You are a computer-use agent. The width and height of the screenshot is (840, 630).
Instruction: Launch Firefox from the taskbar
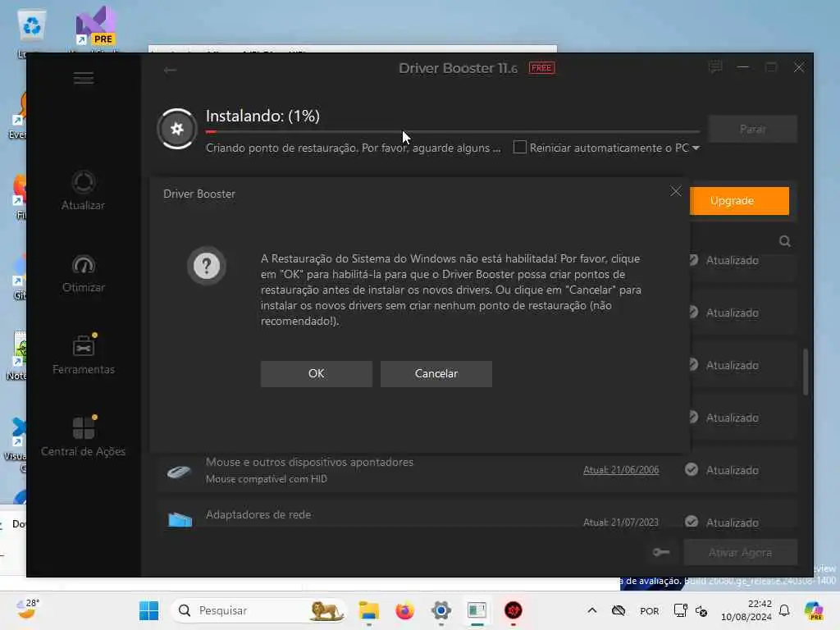[404, 610]
